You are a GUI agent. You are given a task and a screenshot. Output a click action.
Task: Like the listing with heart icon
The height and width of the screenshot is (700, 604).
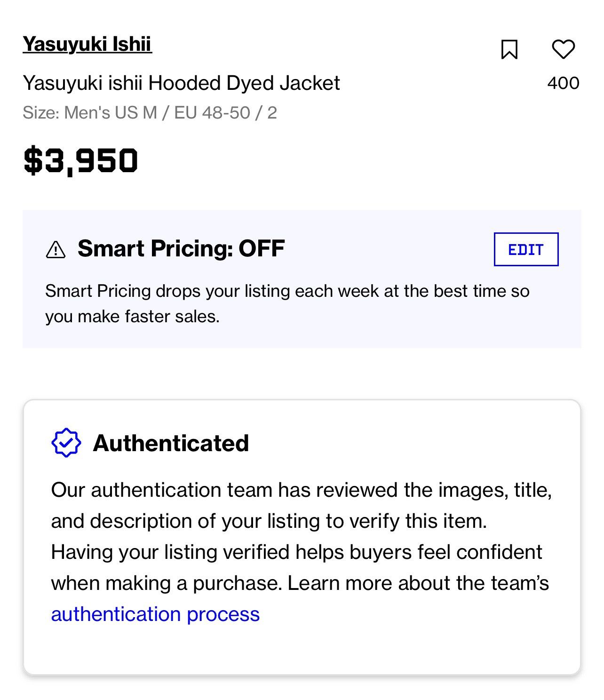pos(563,49)
